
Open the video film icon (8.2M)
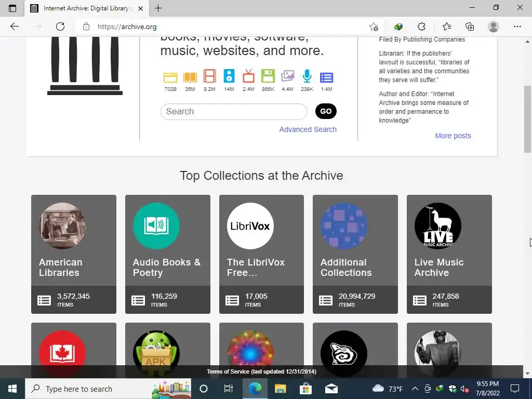tap(210, 76)
